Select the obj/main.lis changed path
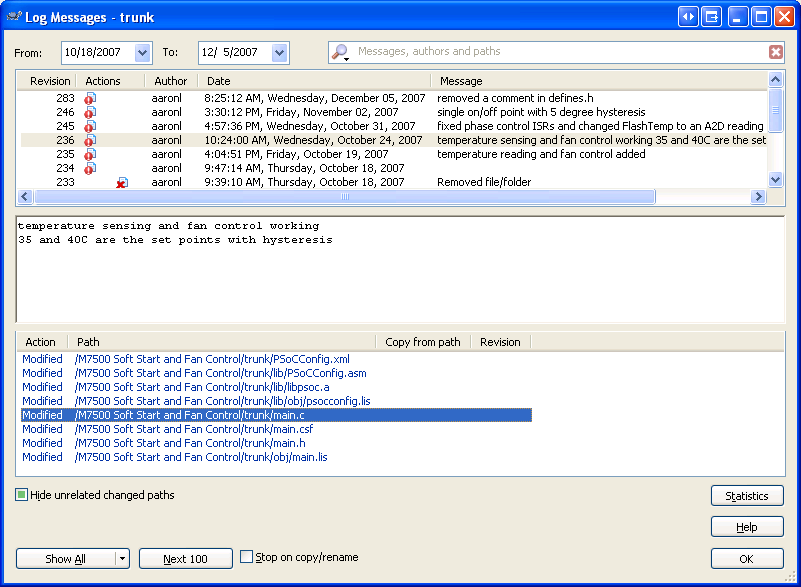The width and height of the screenshot is (801, 587). (x=201, y=457)
